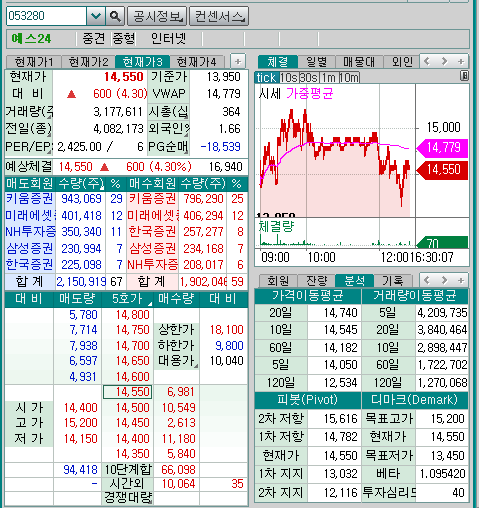Click plus icon beside 기록 tab arrows
Image resolution: width=479 pixels, height=508 pixels.
pos(461,280)
